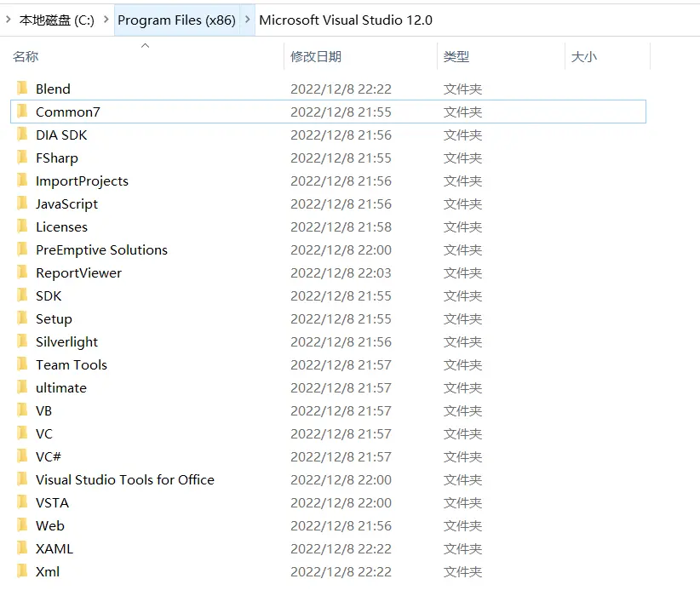Click the XAML folder icon
Image resolution: width=700 pixels, height=596 pixels.
[x=22, y=547]
